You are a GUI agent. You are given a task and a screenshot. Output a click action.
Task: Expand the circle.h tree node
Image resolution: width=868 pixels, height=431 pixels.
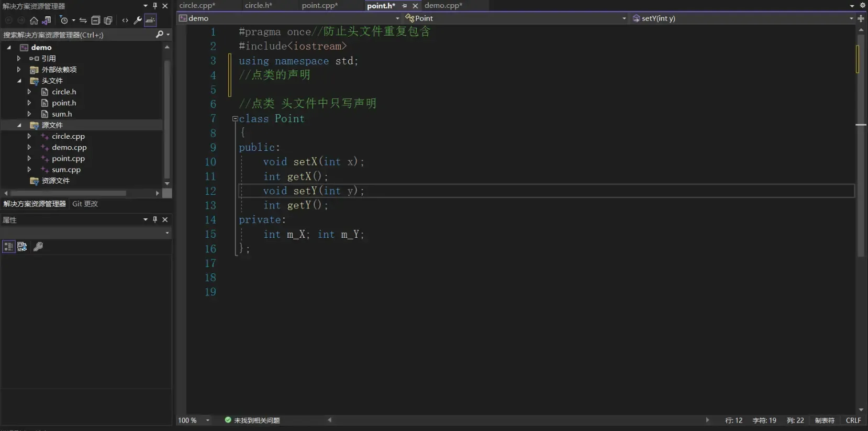[x=29, y=92]
